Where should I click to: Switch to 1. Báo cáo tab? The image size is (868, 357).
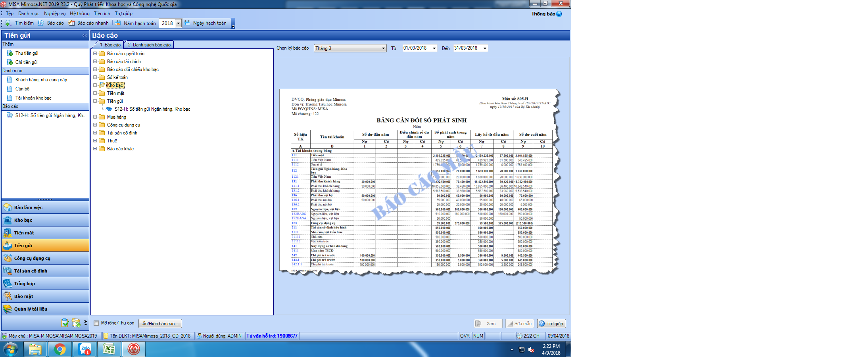pyautogui.click(x=110, y=45)
